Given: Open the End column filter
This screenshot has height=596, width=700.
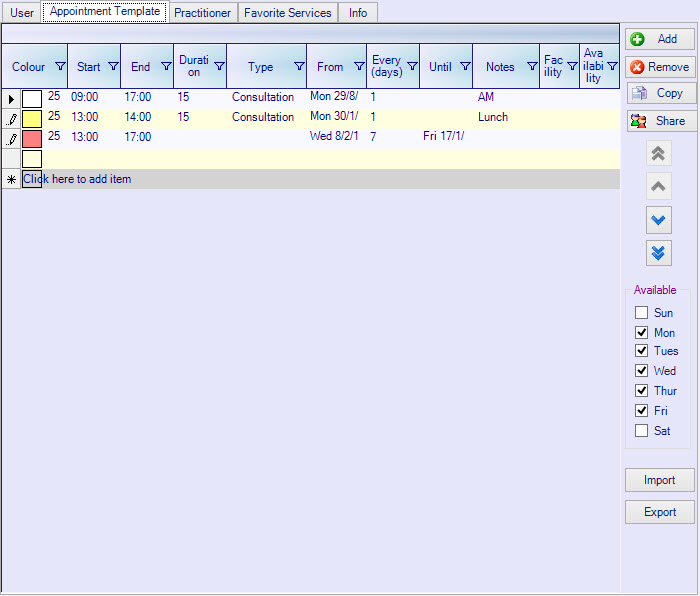Looking at the screenshot, I should pos(166,67).
